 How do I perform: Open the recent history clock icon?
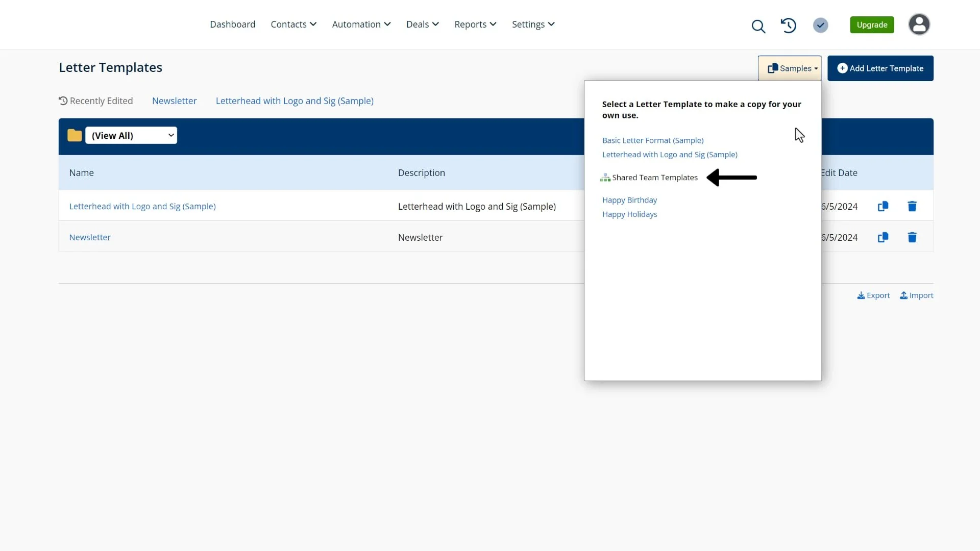pos(788,25)
